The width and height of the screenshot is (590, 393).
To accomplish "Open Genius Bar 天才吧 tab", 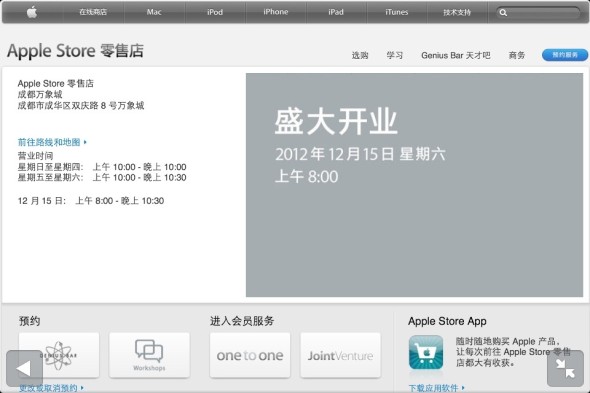I will 456,55.
